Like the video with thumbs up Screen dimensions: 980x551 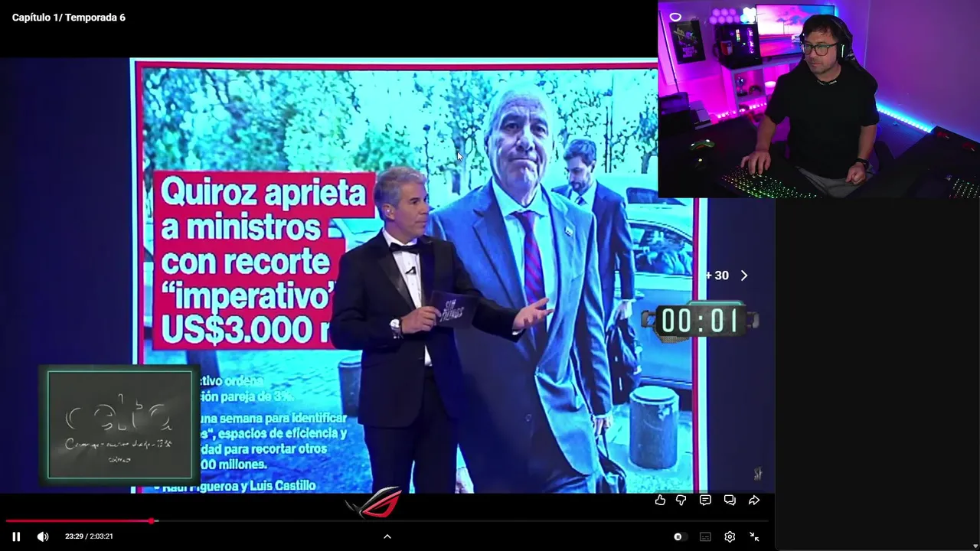pyautogui.click(x=660, y=500)
